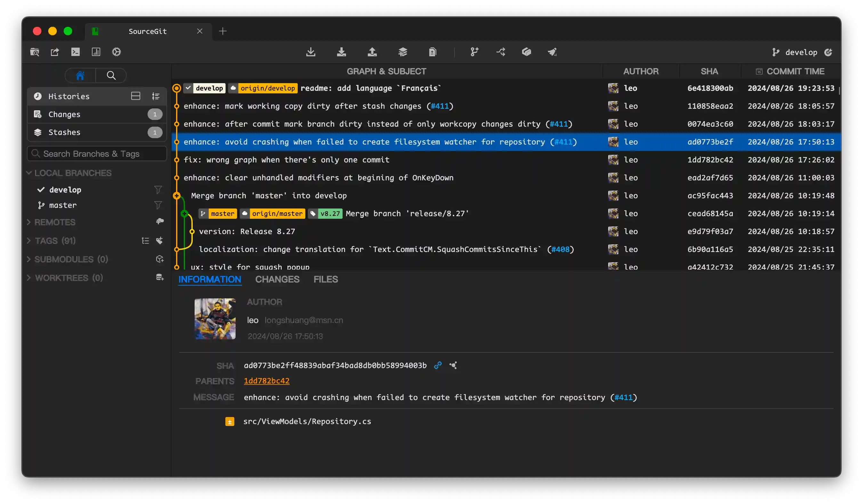Screen dimensions: 863x504
Task: Toggle horizontal layout in Histories panel
Action: [x=136, y=96]
